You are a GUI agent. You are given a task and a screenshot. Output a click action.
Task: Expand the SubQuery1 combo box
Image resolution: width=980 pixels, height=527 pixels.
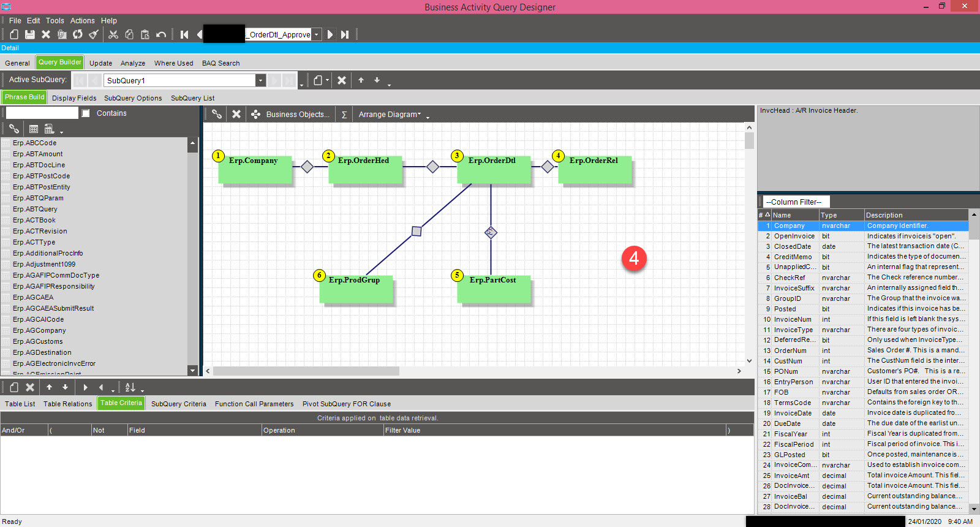pyautogui.click(x=260, y=80)
